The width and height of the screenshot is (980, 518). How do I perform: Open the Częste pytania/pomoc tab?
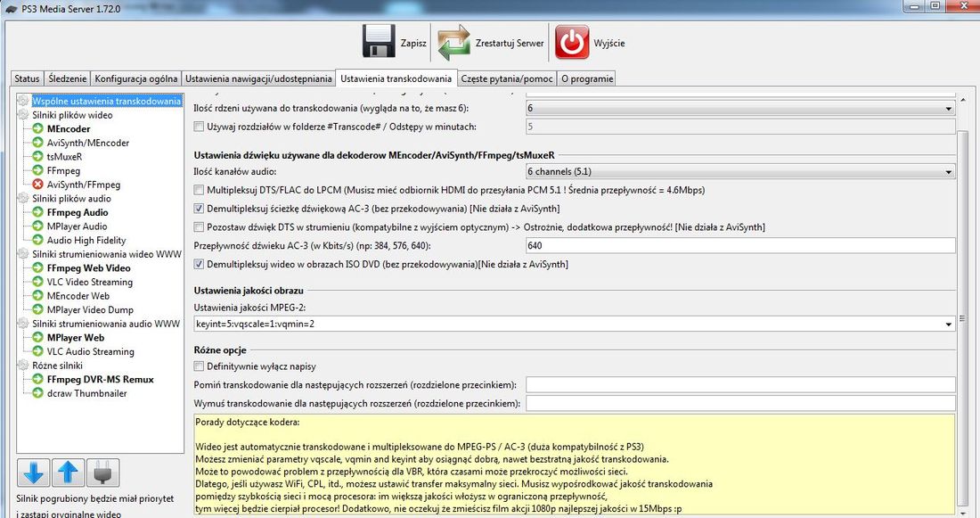point(507,78)
